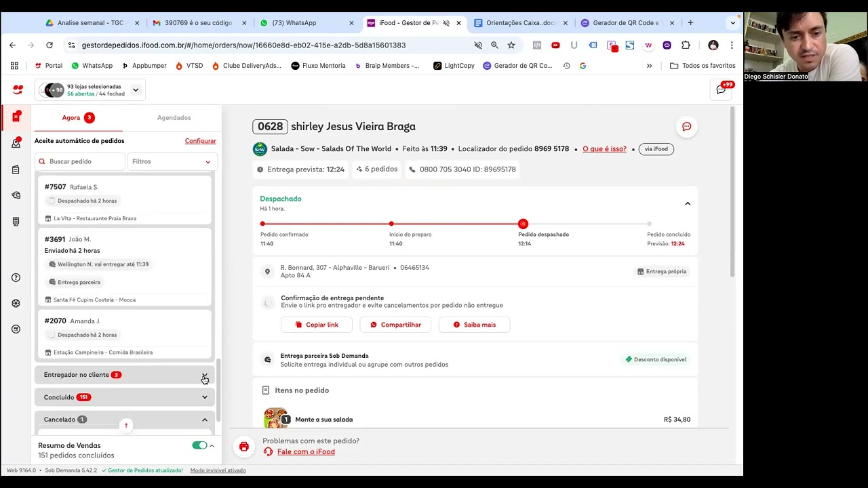Open the Chrome three-dot menu
Image resolution: width=868 pixels, height=488 pixels.
coord(732,45)
